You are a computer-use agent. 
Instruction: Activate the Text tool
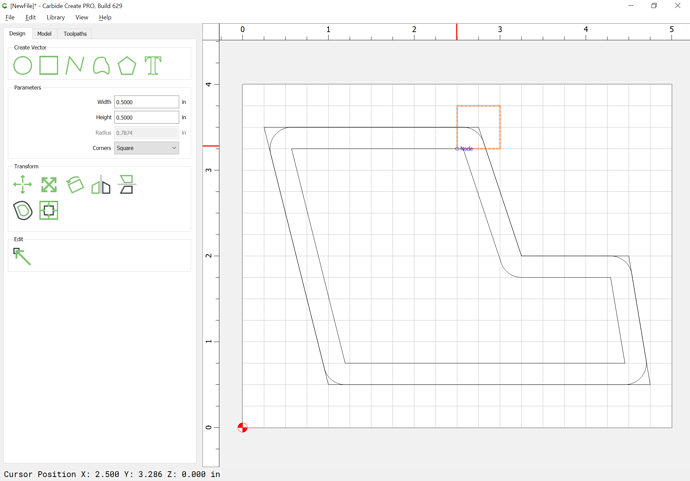[x=153, y=66]
